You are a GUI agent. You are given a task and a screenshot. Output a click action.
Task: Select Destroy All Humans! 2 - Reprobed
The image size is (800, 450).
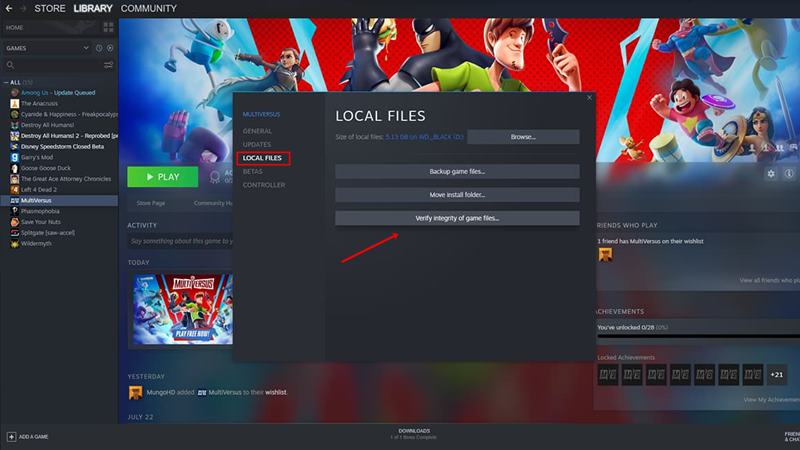point(64,136)
